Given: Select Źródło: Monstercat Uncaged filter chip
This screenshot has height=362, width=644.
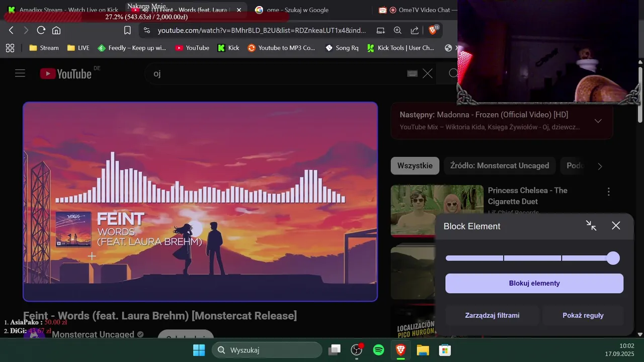Looking at the screenshot, I should tap(500, 165).
